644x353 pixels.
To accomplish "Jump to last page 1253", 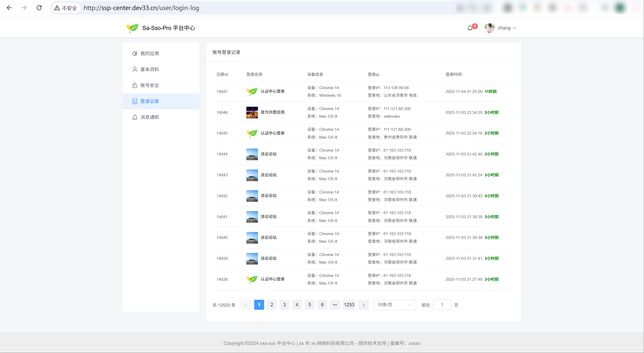I will coord(349,305).
